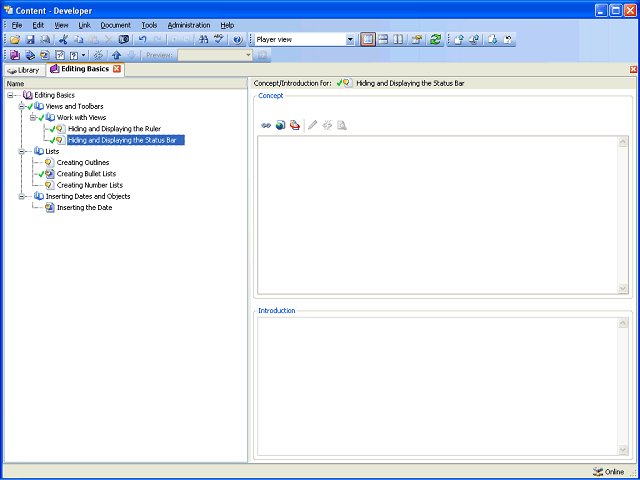Image resolution: width=640 pixels, height=480 pixels.
Task: Toggle the horizontal split layout button
Action: 383,40
